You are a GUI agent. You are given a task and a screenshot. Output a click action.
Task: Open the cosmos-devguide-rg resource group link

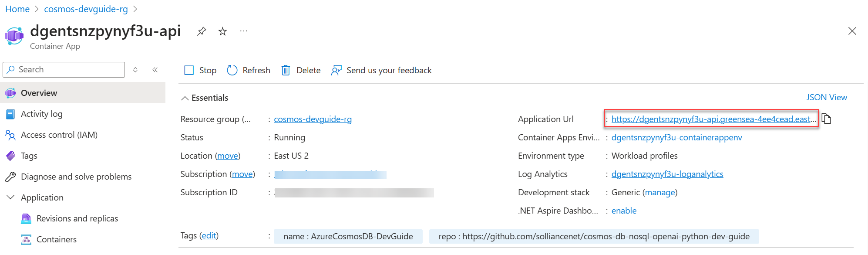click(x=313, y=119)
